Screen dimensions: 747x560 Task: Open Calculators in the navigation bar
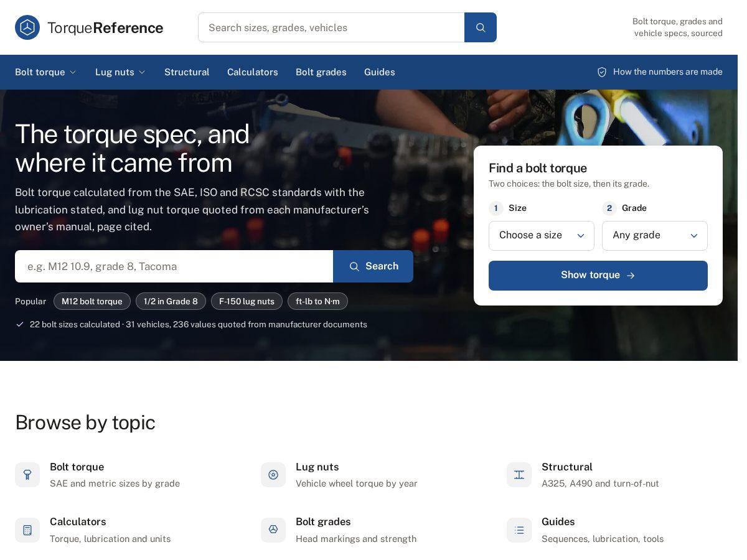point(253,72)
